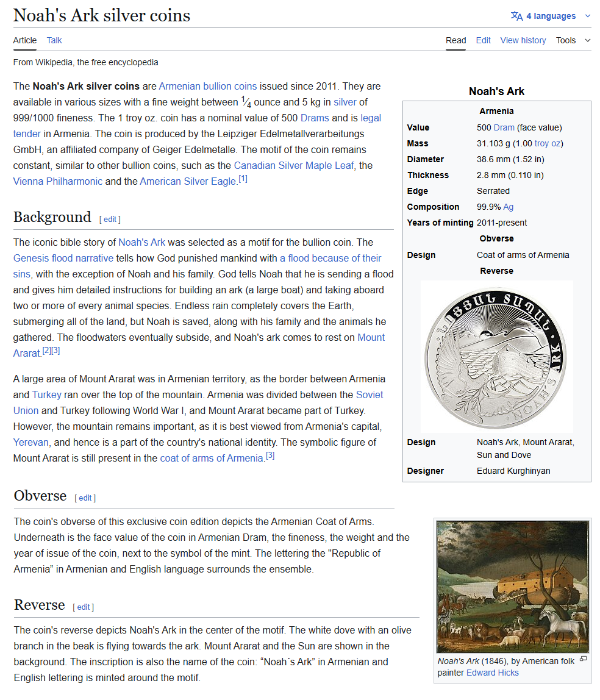Screen dimensions: 600x700
Task: Open the Edward Hicks painter link
Action: (x=493, y=673)
